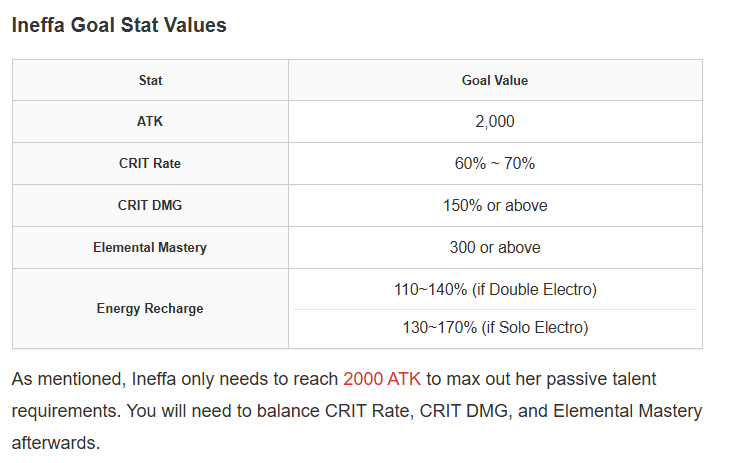This screenshot has height=463, width=745.
Task: Click the 2,000 goal value cell
Action: [495, 122]
